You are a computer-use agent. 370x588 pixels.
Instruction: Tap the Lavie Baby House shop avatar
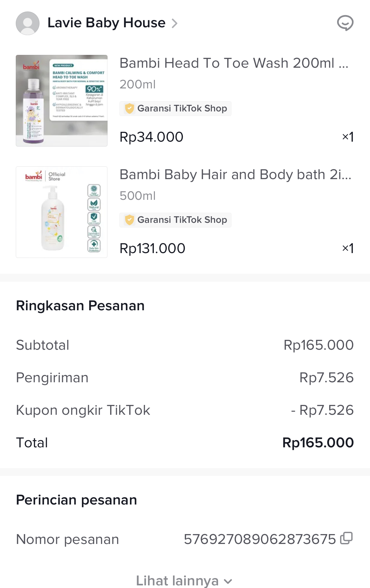[x=28, y=23]
